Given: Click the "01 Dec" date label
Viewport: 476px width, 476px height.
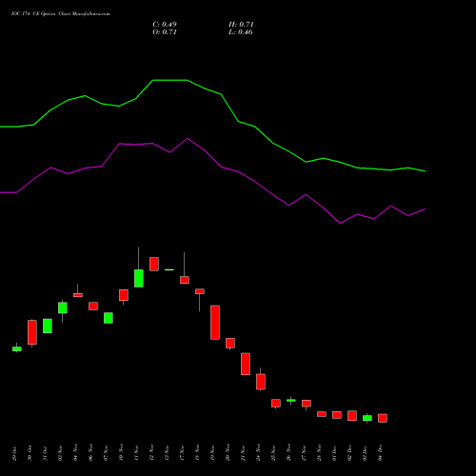Looking at the screenshot, I should (x=334, y=453).
